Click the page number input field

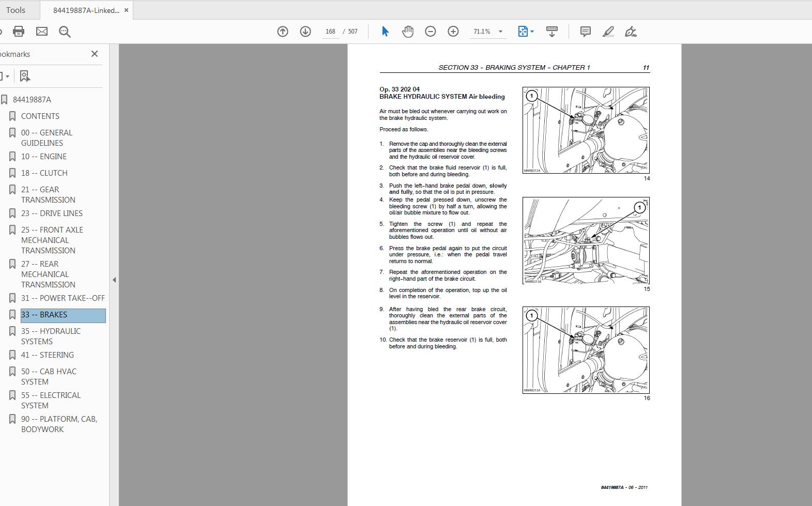point(330,32)
